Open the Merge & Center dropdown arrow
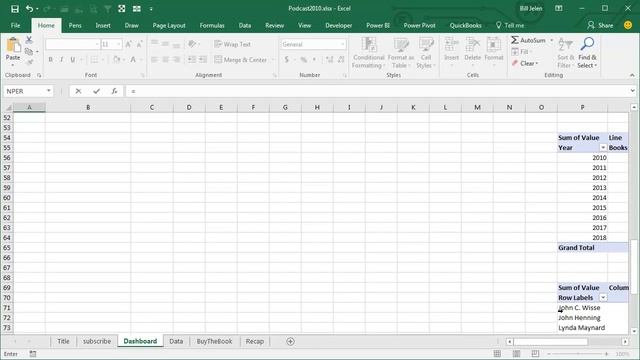Viewport: 640px width, 360px height. click(273, 60)
